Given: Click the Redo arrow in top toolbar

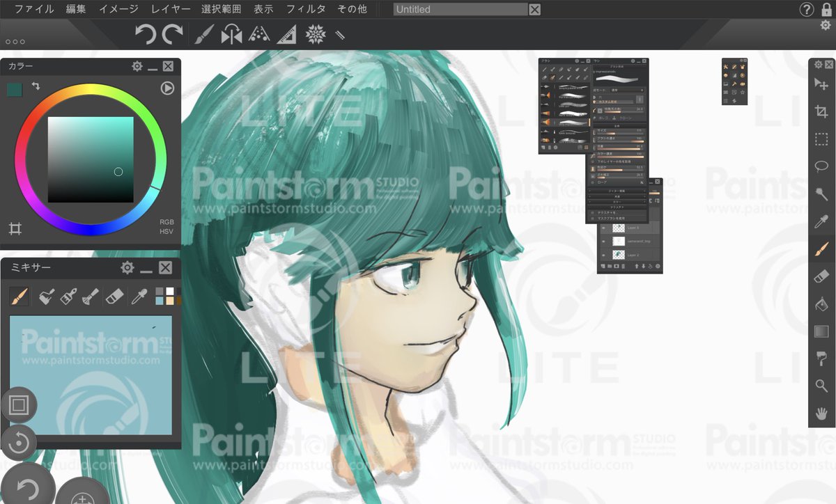Looking at the screenshot, I should [172, 34].
